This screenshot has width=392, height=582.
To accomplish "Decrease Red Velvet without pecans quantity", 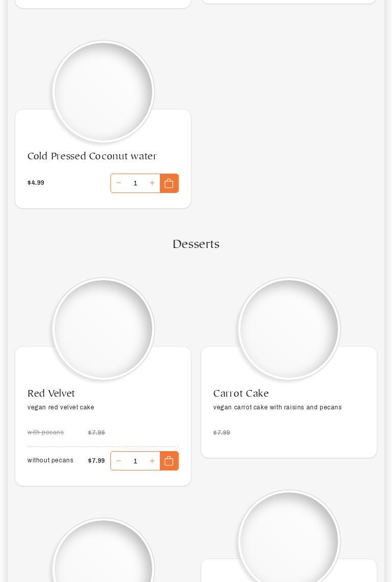I will [x=119, y=461].
